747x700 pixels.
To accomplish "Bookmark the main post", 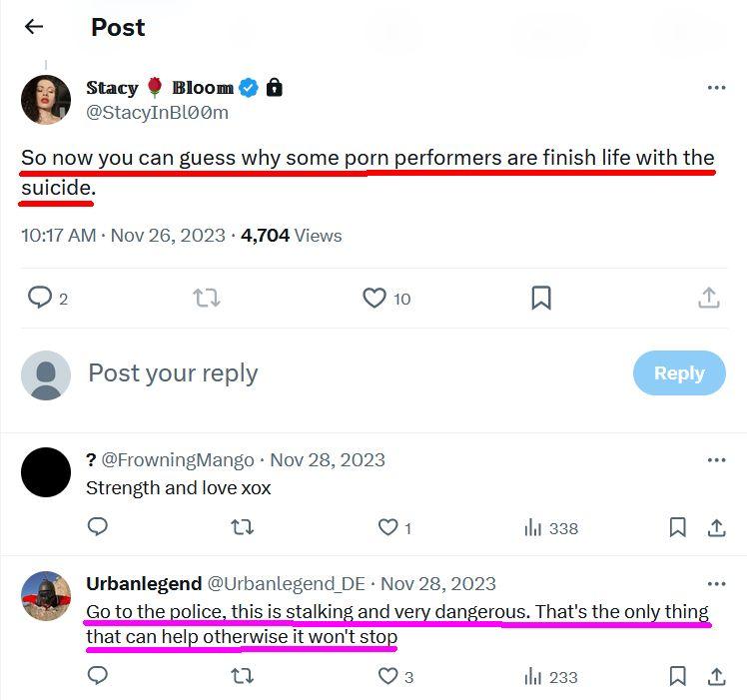I will [540, 298].
